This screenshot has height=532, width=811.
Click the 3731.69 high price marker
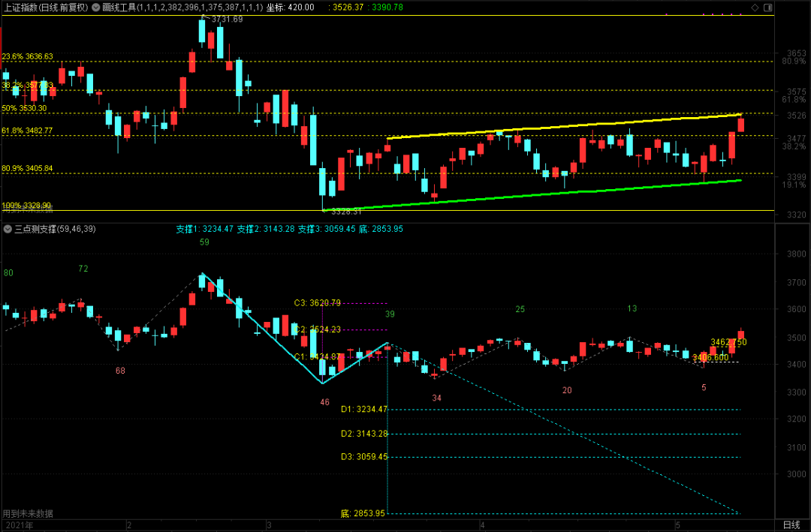click(x=227, y=19)
